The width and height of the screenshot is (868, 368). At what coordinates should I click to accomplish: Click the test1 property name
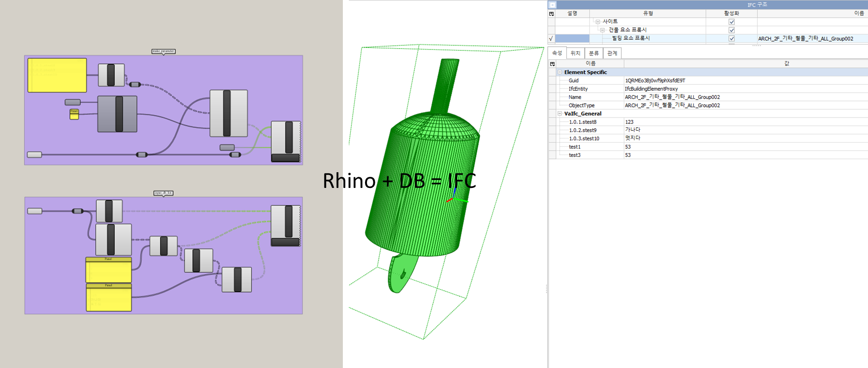tap(575, 147)
